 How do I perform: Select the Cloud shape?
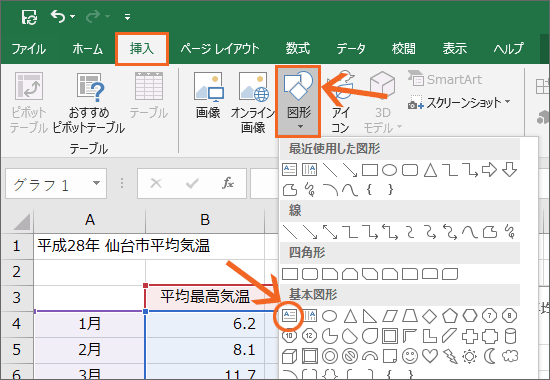pos(509,356)
